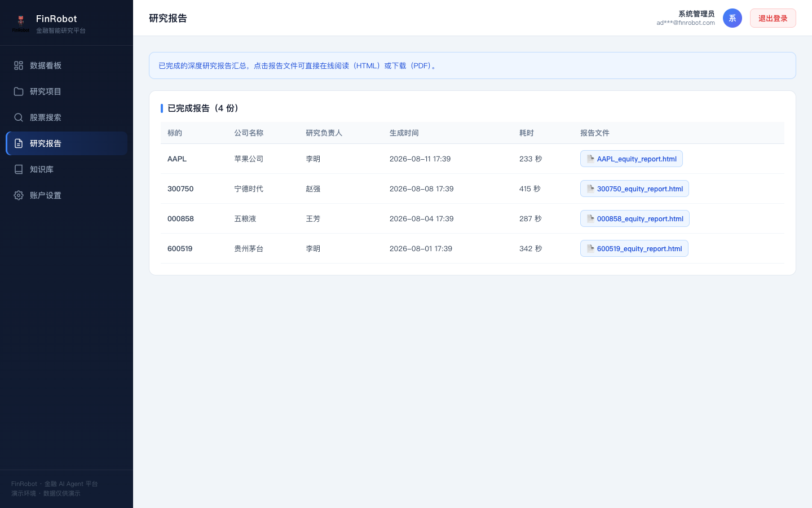Click the 2026-08-08 17:39 timestamp
Viewport: 812px width, 508px height.
(x=422, y=189)
